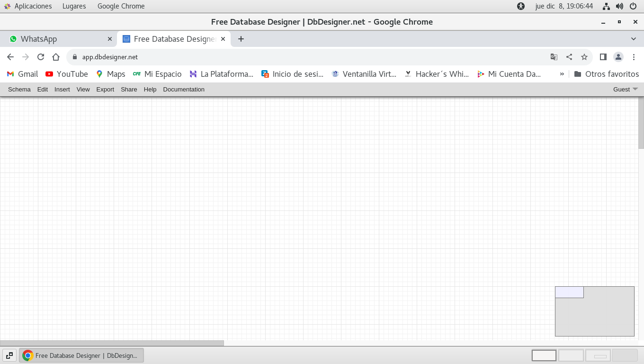Viewport: 644px width, 364px height.
Task: Click the minimap viewport rectangle
Action: 569,292
